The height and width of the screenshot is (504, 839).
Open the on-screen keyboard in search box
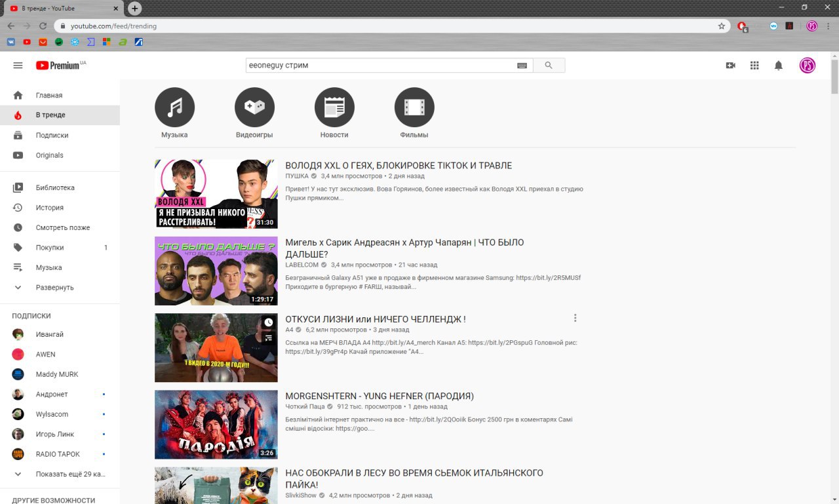pyautogui.click(x=522, y=66)
